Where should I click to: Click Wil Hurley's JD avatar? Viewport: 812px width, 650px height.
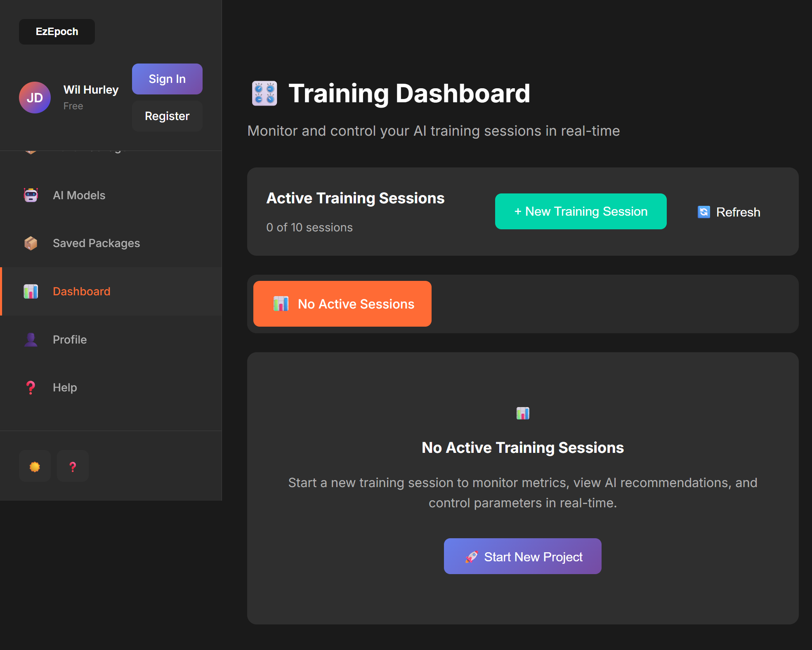tap(35, 97)
